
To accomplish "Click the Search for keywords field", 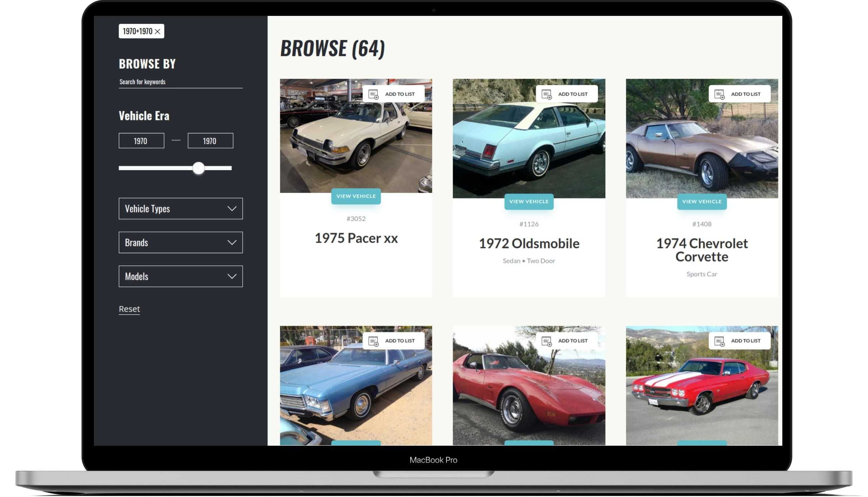I will point(180,82).
